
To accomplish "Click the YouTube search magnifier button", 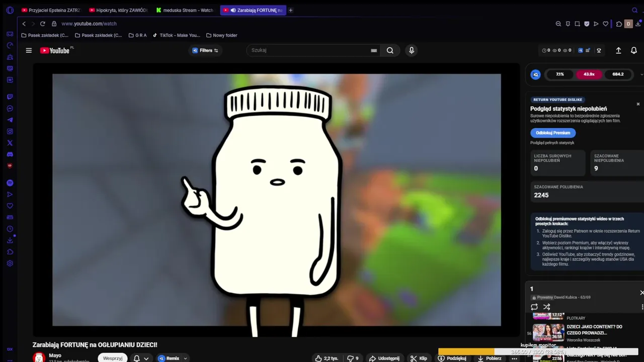I will click(x=390, y=50).
